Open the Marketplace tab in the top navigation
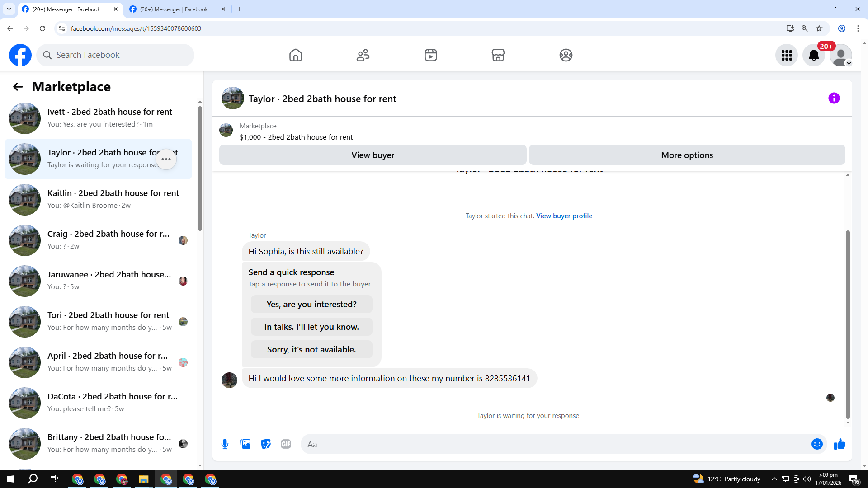868x488 pixels. coord(498,55)
